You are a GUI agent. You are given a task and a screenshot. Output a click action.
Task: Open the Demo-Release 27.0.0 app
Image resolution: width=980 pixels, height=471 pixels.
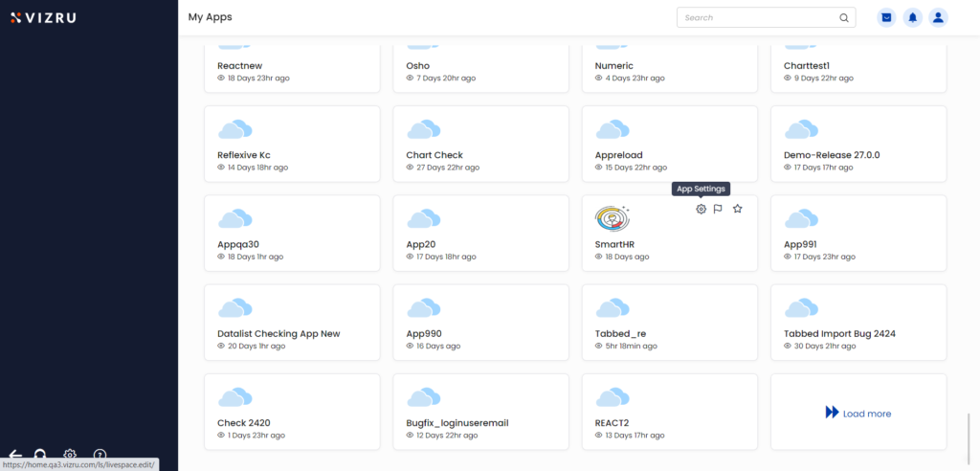point(858,144)
